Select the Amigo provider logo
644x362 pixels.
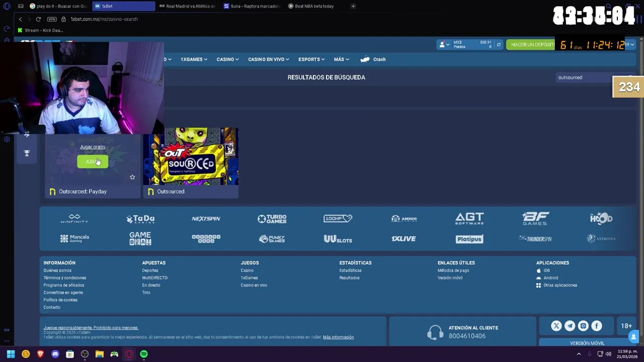404,219
